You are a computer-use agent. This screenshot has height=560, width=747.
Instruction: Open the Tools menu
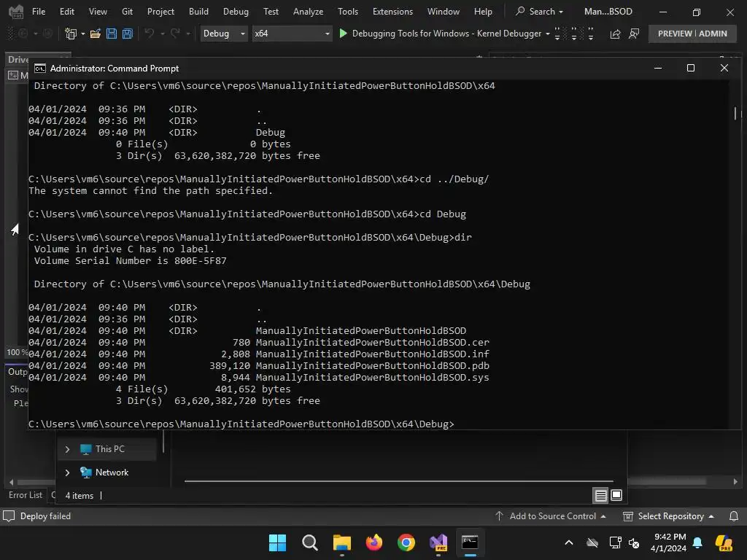click(348, 12)
